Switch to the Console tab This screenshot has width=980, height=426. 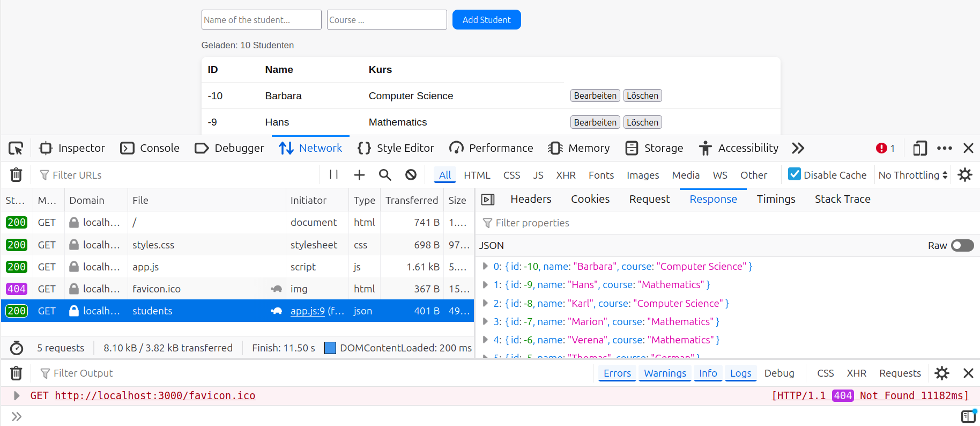150,148
